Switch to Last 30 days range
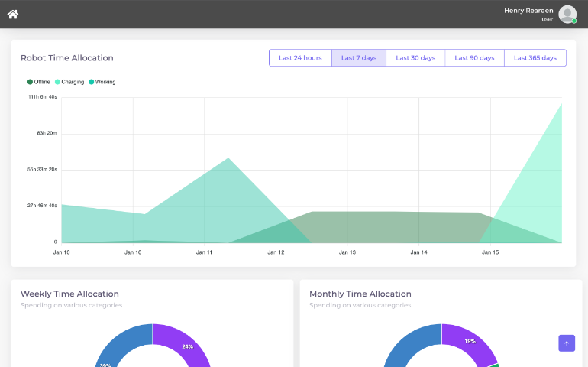588x367 pixels. coord(415,58)
